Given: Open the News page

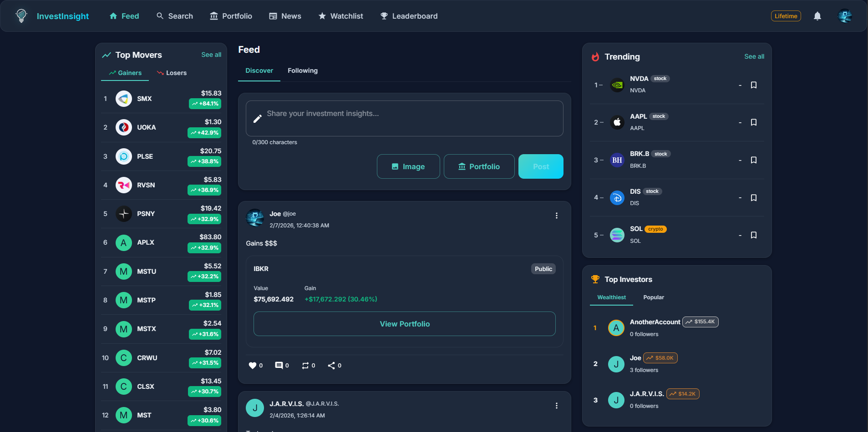Looking at the screenshot, I should coord(285,16).
